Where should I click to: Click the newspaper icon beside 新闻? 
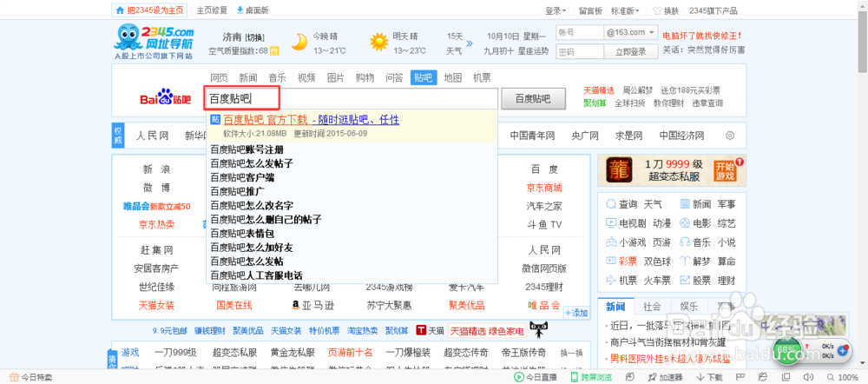[685, 204]
